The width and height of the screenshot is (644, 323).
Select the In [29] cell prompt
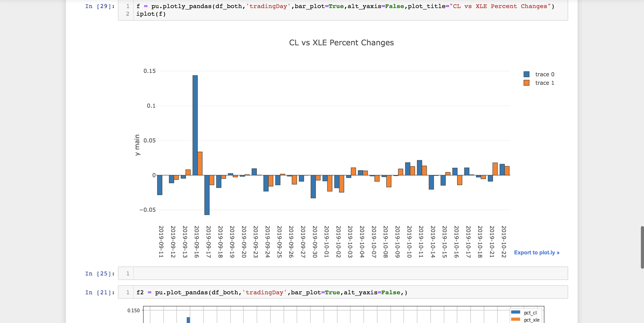pyautogui.click(x=100, y=6)
